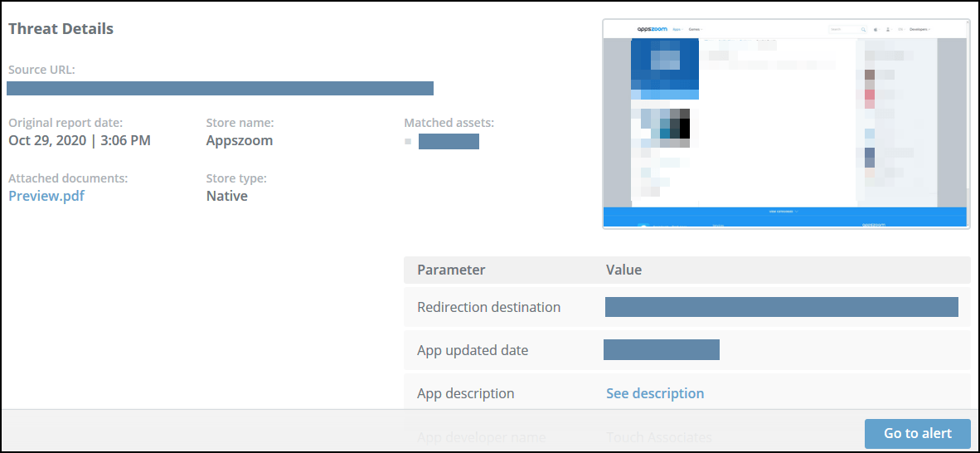This screenshot has height=453, width=980.
Task: Click the redacted Redirection destination value
Action: coord(781,307)
